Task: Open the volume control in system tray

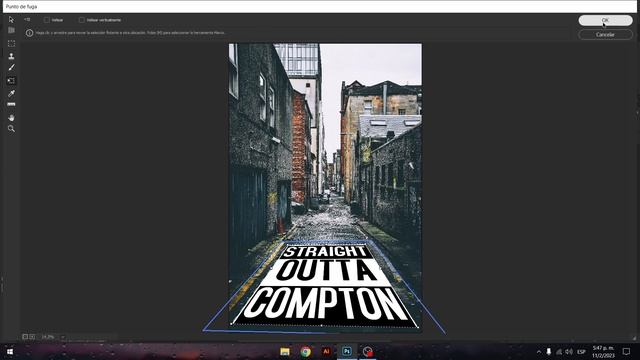Action: pos(569,352)
